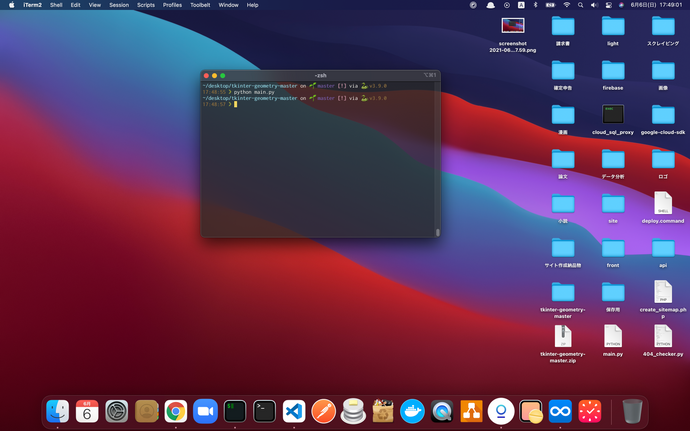Launch Visual Studio Code from the Dock

tap(294, 411)
